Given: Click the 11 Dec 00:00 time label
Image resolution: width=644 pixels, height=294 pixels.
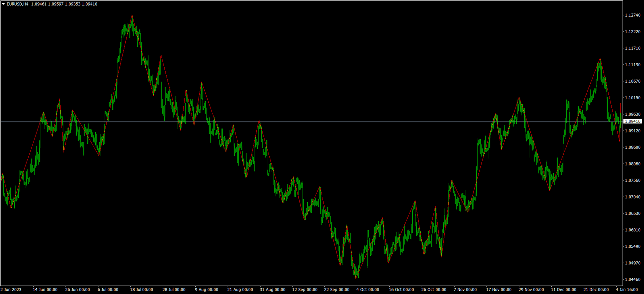Looking at the screenshot, I should coord(564,289).
